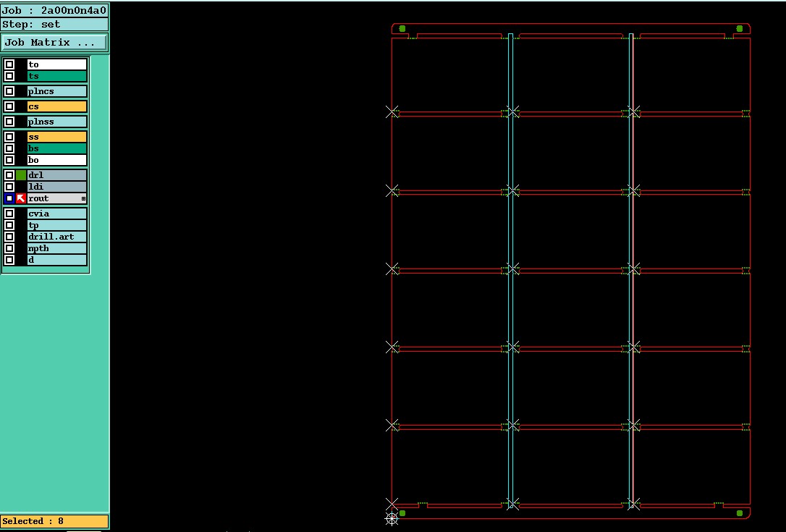Viewport: 786px width, 532px height.
Task: Select the 'ts' layer name
Action: (56, 76)
